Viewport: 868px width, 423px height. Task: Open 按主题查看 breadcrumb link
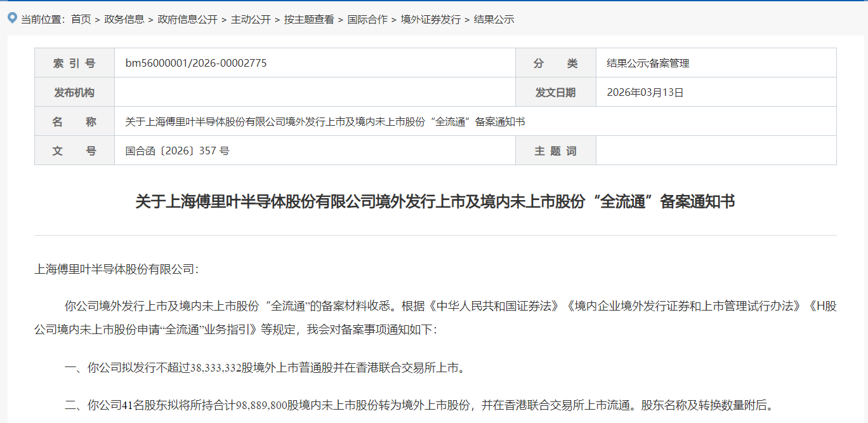tap(309, 20)
